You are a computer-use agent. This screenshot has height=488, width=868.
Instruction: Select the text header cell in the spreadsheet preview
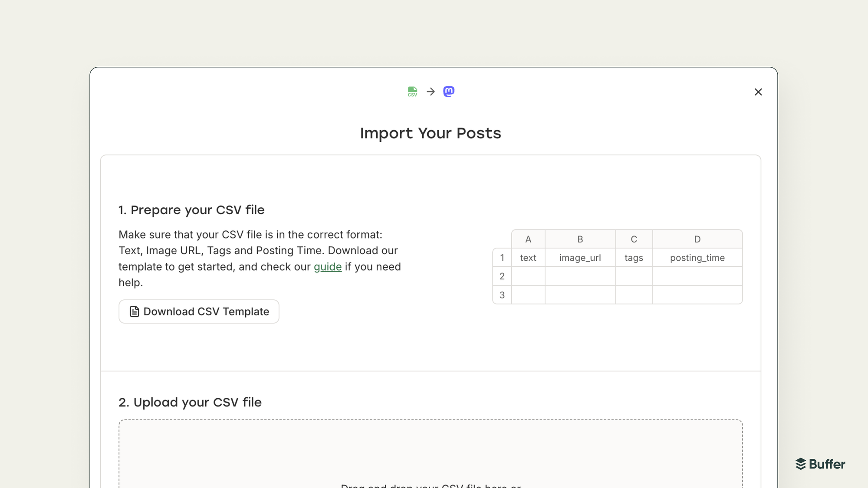click(x=528, y=257)
